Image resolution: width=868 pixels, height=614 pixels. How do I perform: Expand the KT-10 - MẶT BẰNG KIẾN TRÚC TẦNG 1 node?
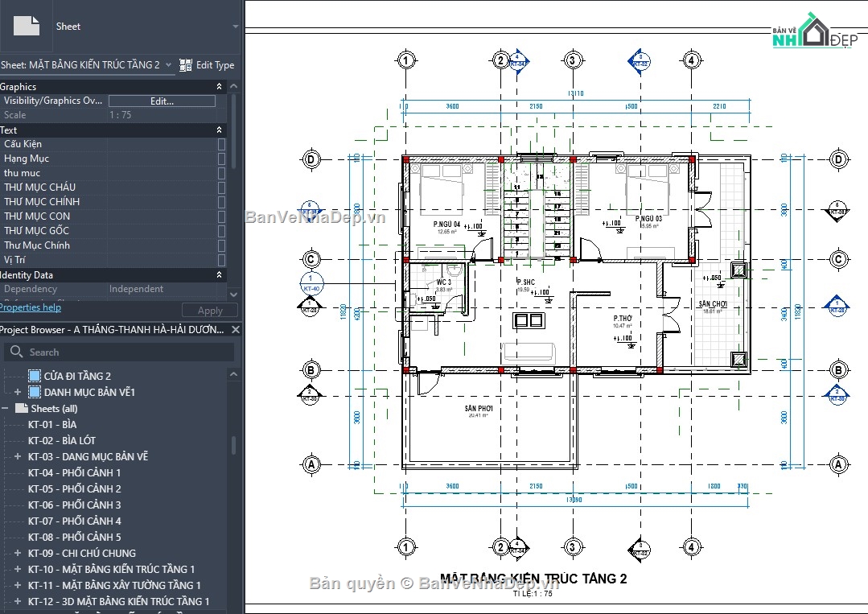18,569
